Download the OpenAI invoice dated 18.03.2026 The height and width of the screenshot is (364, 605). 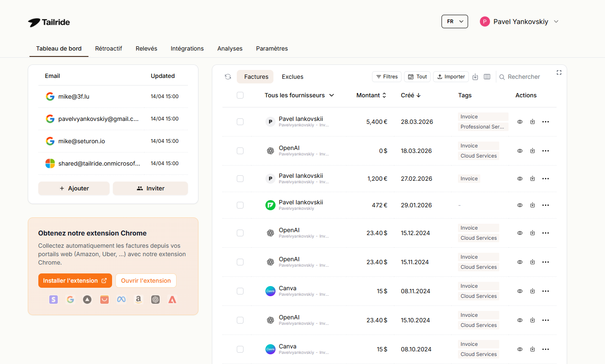[x=532, y=150]
